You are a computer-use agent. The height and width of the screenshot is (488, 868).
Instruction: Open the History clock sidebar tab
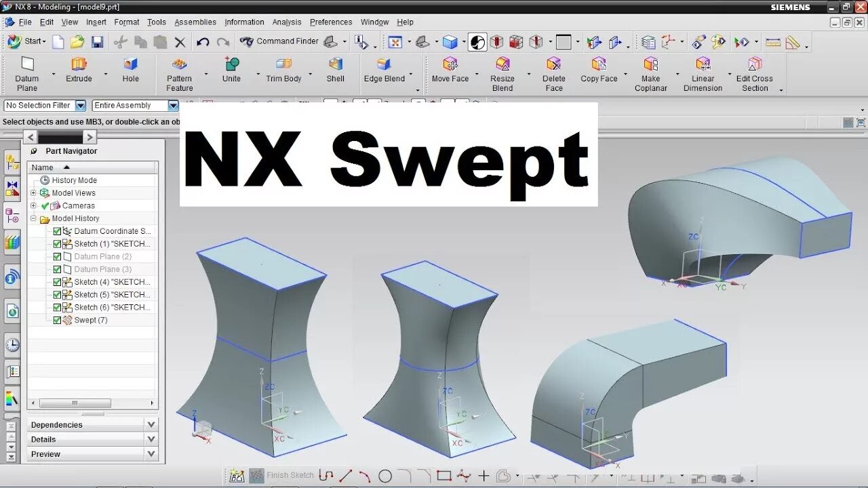(x=12, y=345)
